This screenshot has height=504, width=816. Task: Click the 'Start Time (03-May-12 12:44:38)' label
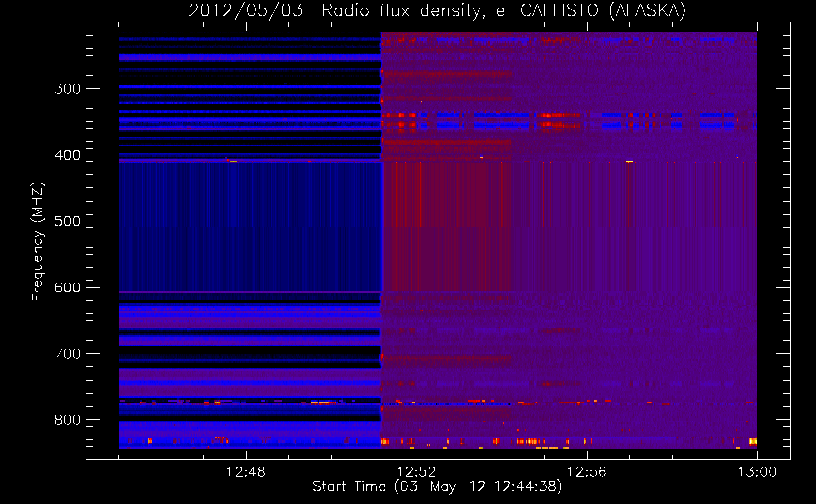click(437, 487)
